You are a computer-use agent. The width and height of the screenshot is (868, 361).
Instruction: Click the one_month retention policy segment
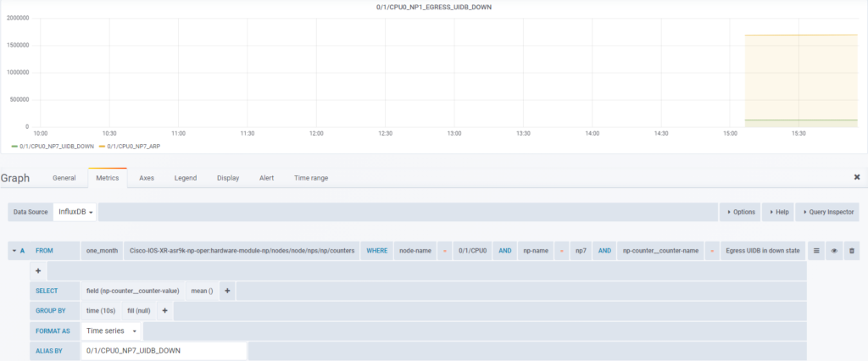pos(102,251)
